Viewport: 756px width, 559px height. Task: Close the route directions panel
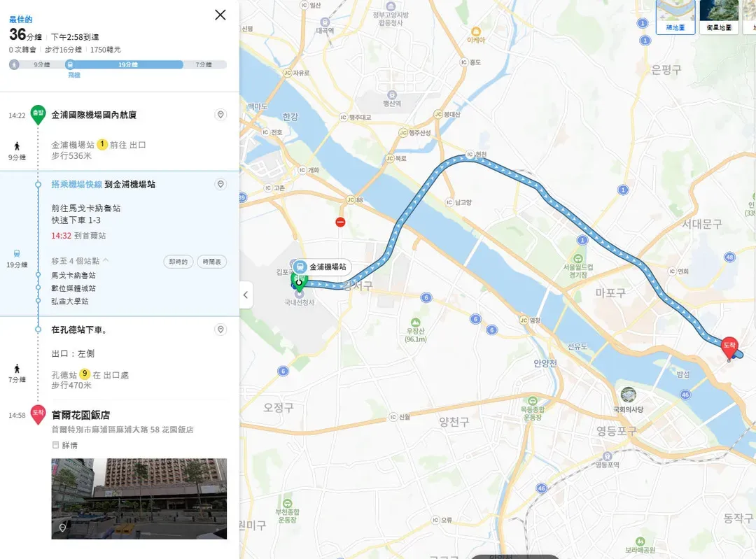click(x=220, y=15)
